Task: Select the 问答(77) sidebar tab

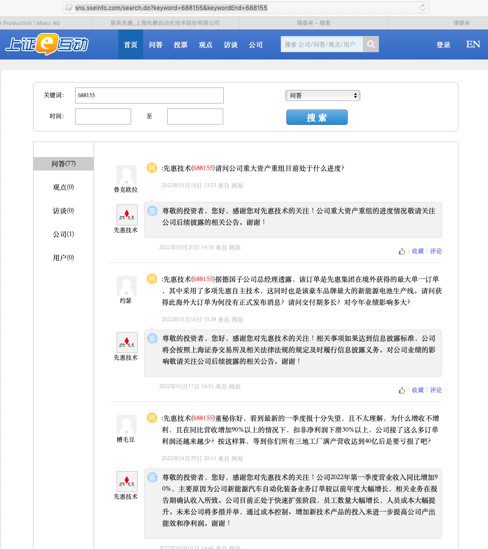Action: click(63, 164)
